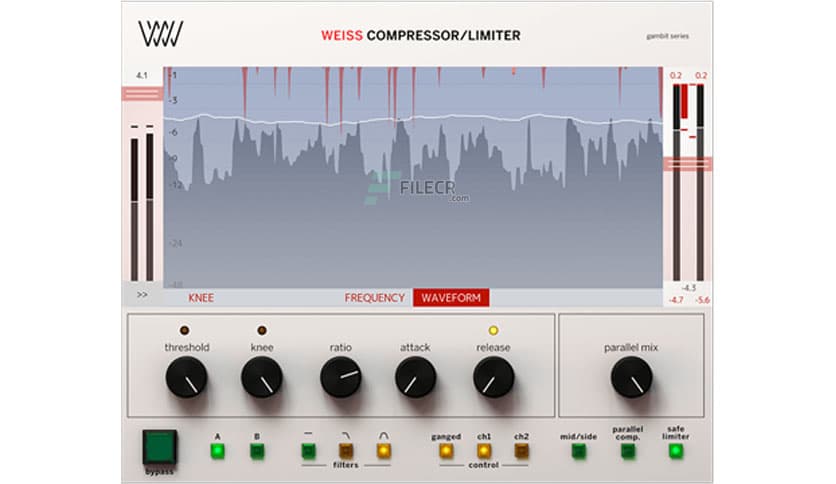This screenshot has height=484, width=836.
Task: Click the gambit series label
Action: (668, 36)
